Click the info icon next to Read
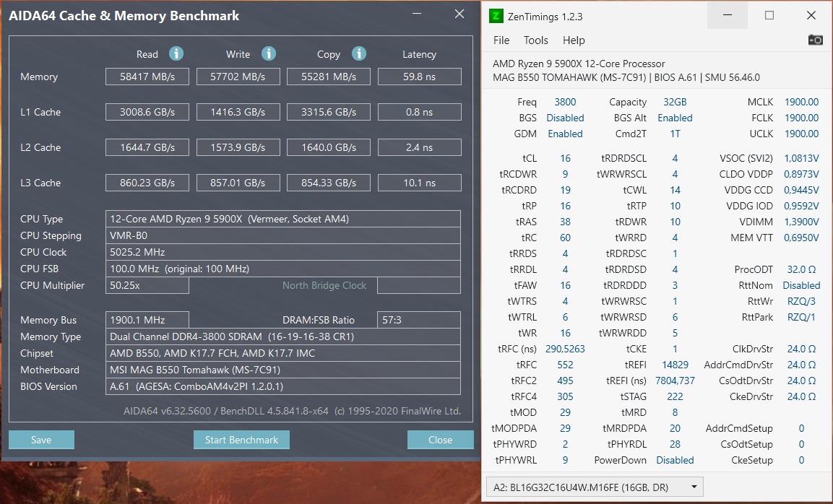The image size is (833, 504). [176, 53]
